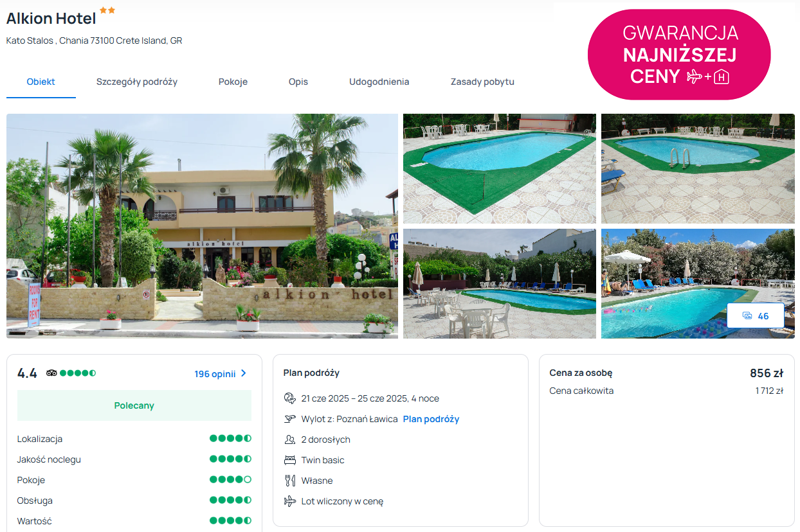Click the guests icon next to 2 dorosłych

click(289, 439)
